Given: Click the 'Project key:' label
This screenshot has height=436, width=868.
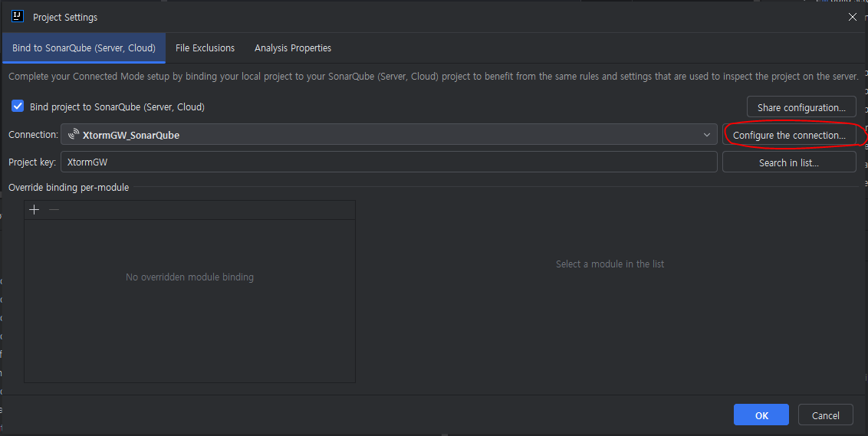Looking at the screenshot, I should pyautogui.click(x=32, y=162).
